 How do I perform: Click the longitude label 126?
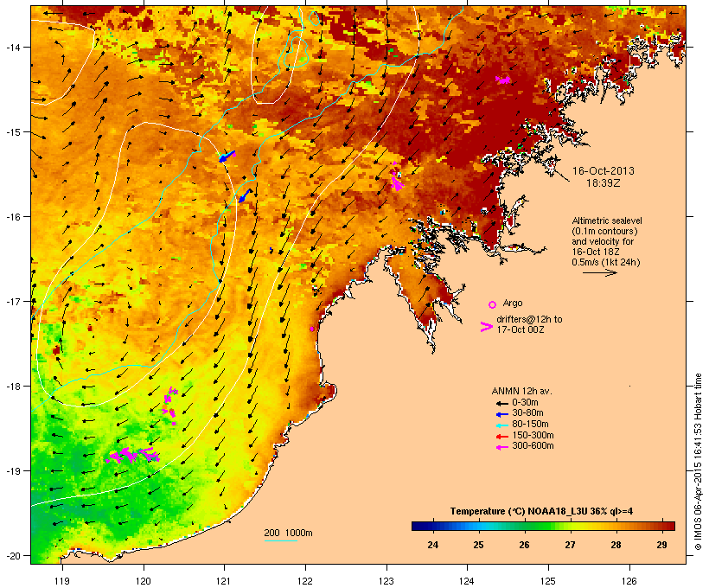click(629, 581)
